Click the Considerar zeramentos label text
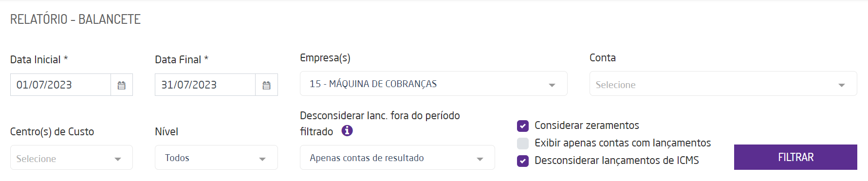The height and width of the screenshot is (181, 868). 587,126
